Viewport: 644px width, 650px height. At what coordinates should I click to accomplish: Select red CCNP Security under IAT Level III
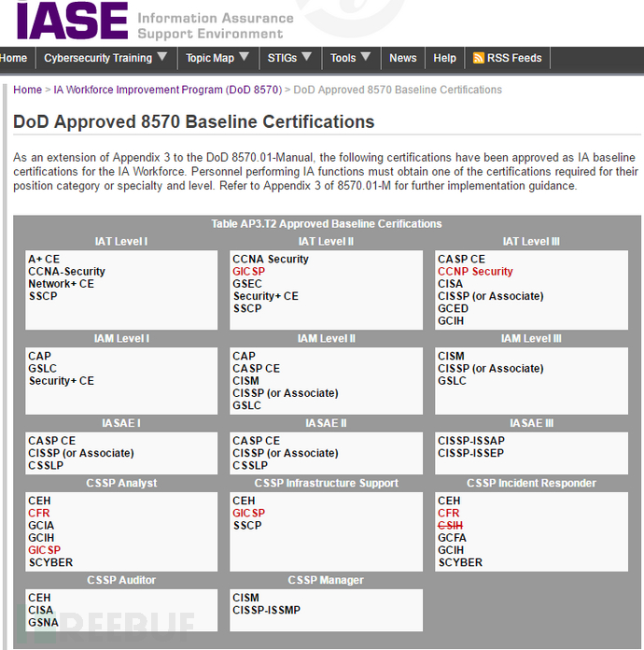tap(475, 272)
